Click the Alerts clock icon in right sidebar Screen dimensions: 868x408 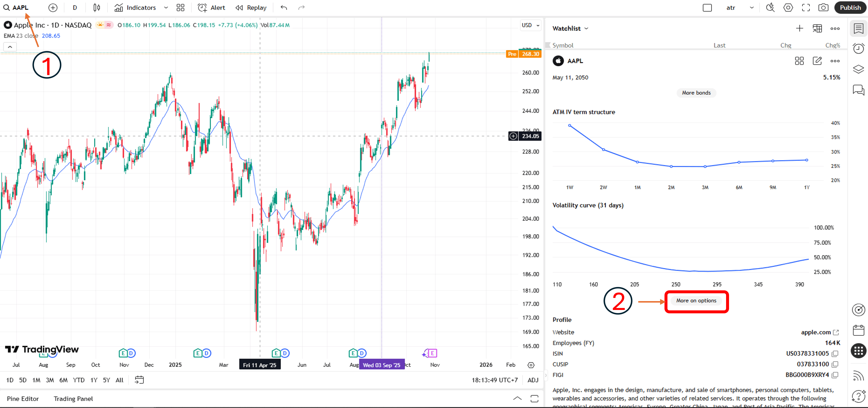click(858, 48)
